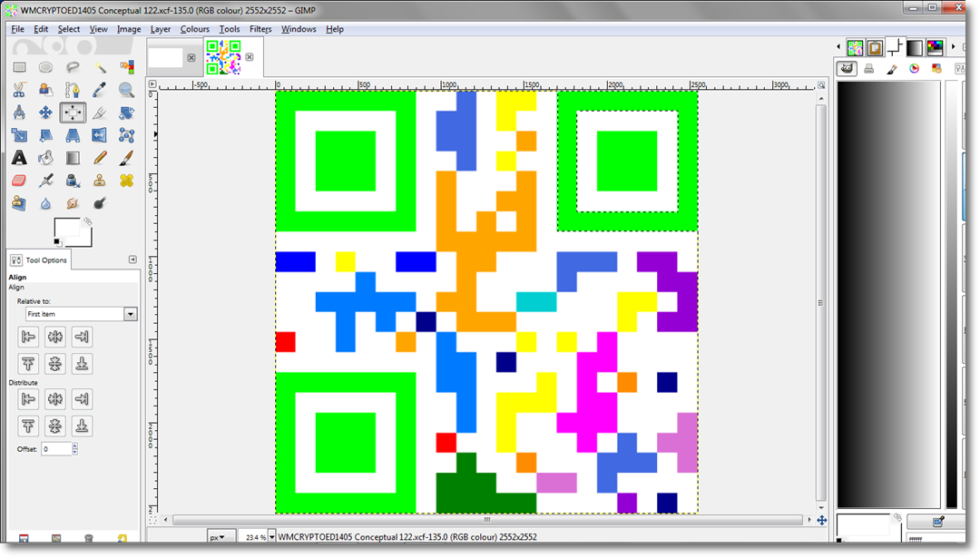Pick the Fuzzy Select magic wand tool
Viewport: 980px width, 558px height.
[x=100, y=67]
